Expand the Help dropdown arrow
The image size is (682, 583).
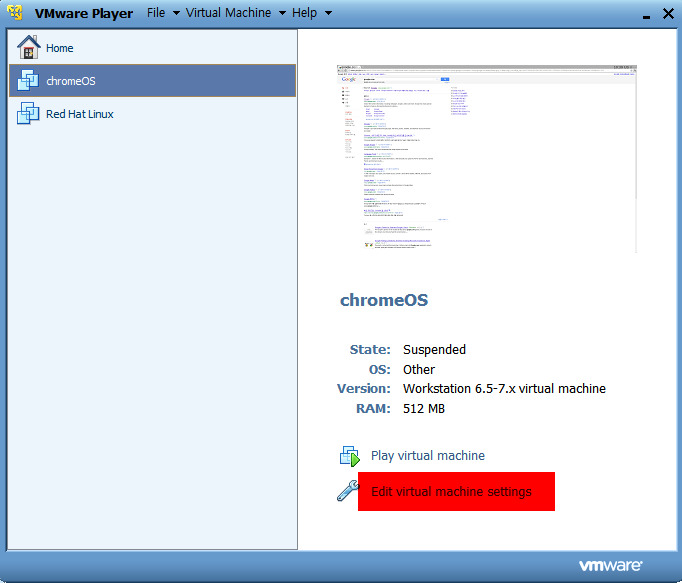click(x=328, y=13)
